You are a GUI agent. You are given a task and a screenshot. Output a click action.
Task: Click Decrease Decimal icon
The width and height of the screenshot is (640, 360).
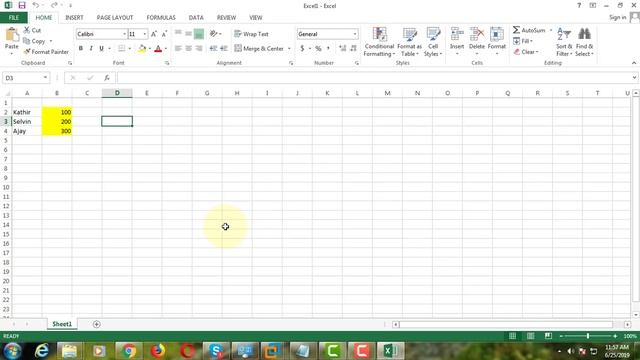353,49
